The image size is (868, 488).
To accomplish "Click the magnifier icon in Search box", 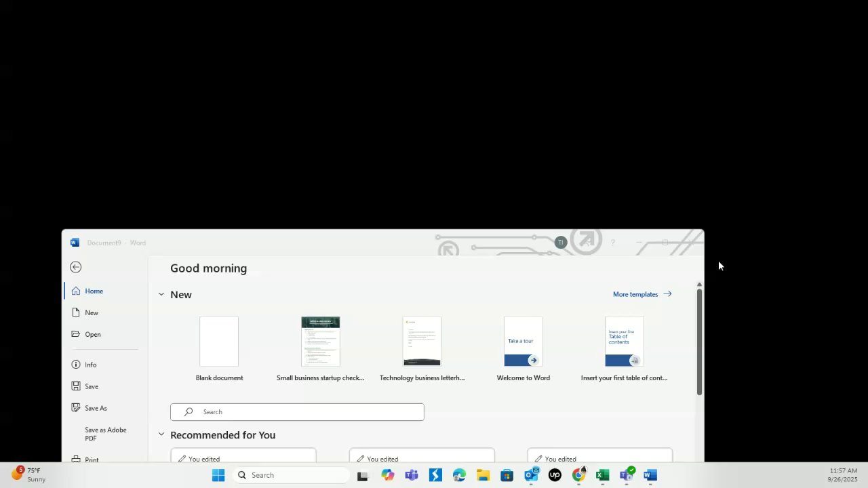I will point(189,412).
